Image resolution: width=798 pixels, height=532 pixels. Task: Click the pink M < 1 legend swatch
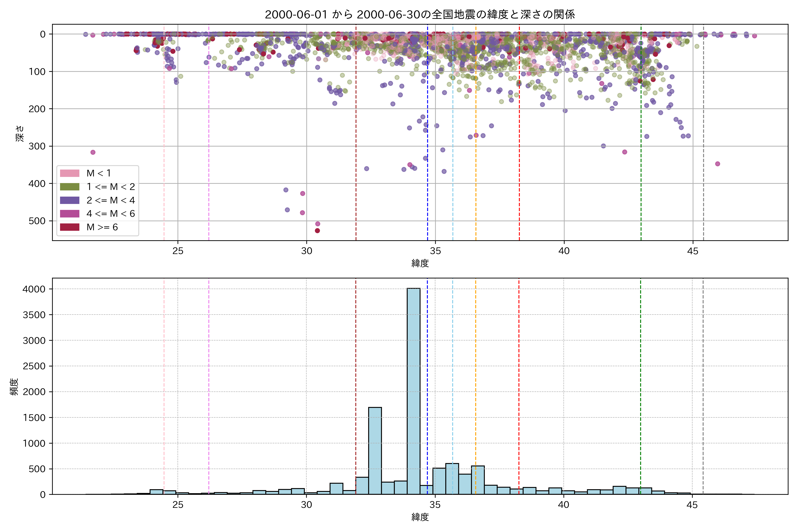[70, 173]
